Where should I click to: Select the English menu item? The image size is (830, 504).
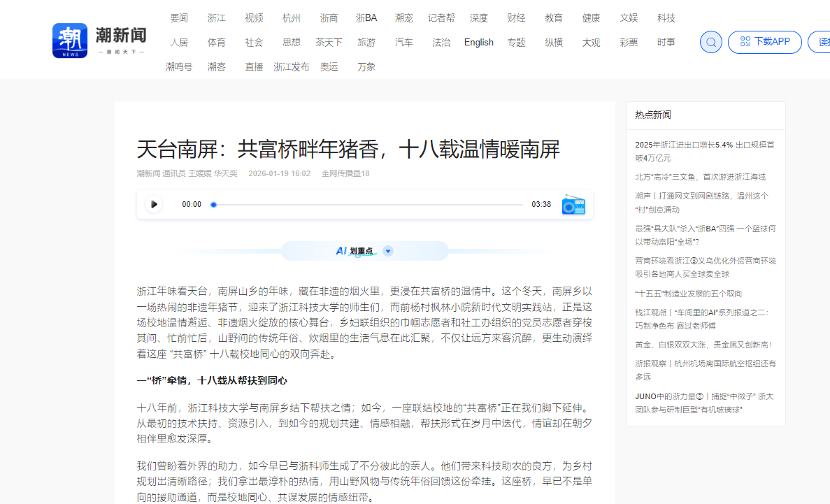tap(478, 43)
